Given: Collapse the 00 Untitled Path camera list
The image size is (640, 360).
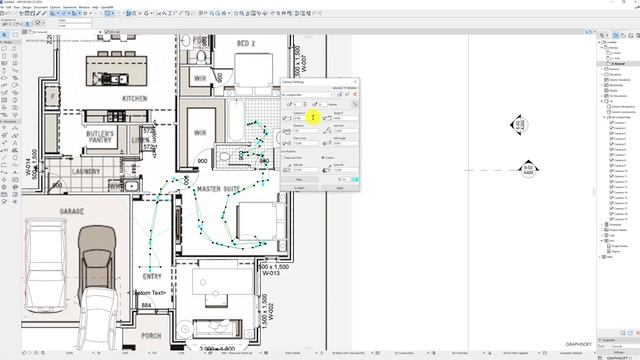Looking at the screenshot, I should pos(604,118).
